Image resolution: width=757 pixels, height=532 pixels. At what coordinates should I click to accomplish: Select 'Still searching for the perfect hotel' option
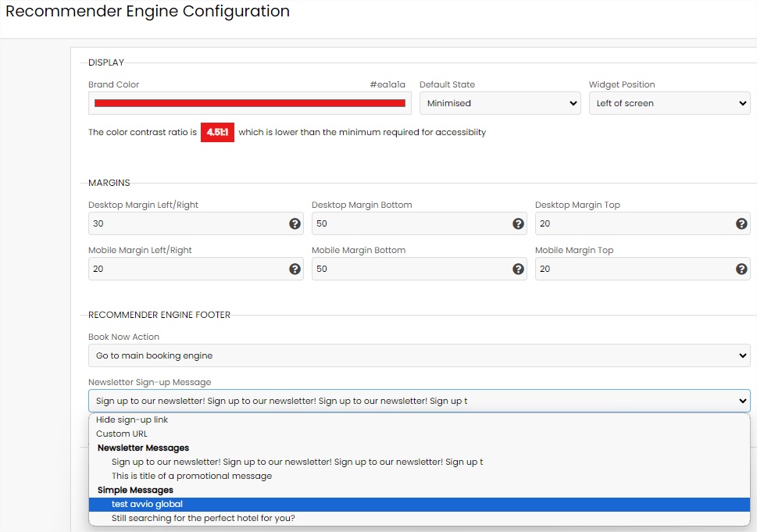pos(419,518)
